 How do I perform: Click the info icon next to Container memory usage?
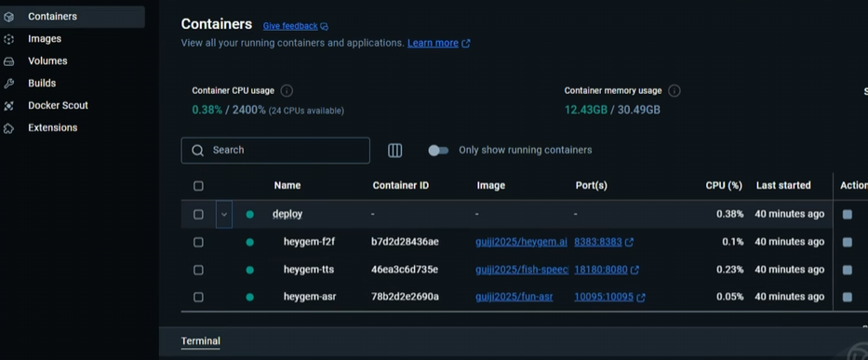(674, 91)
